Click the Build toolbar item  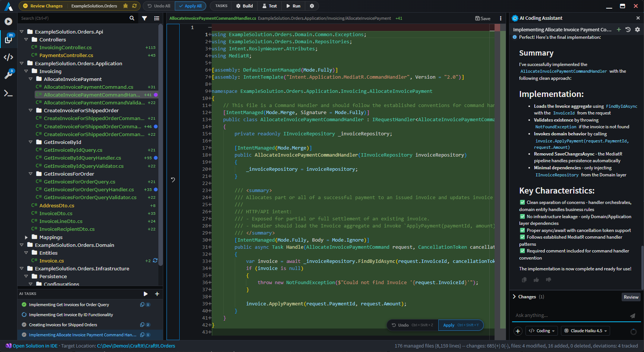(x=244, y=6)
